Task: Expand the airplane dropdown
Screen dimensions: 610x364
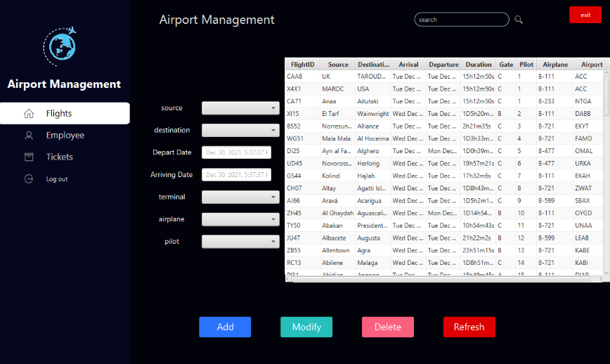Action: pyautogui.click(x=240, y=219)
